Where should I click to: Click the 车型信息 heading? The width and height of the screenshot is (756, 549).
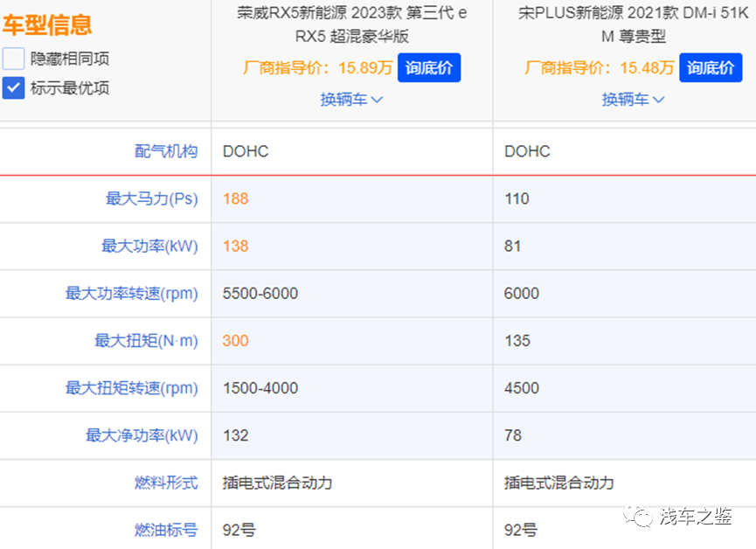[47, 24]
